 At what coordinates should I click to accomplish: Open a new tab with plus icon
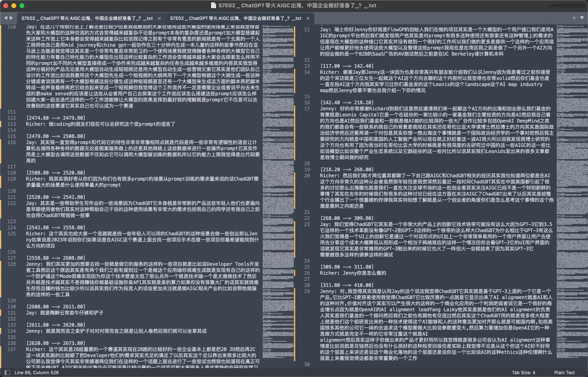click(574, 18)
